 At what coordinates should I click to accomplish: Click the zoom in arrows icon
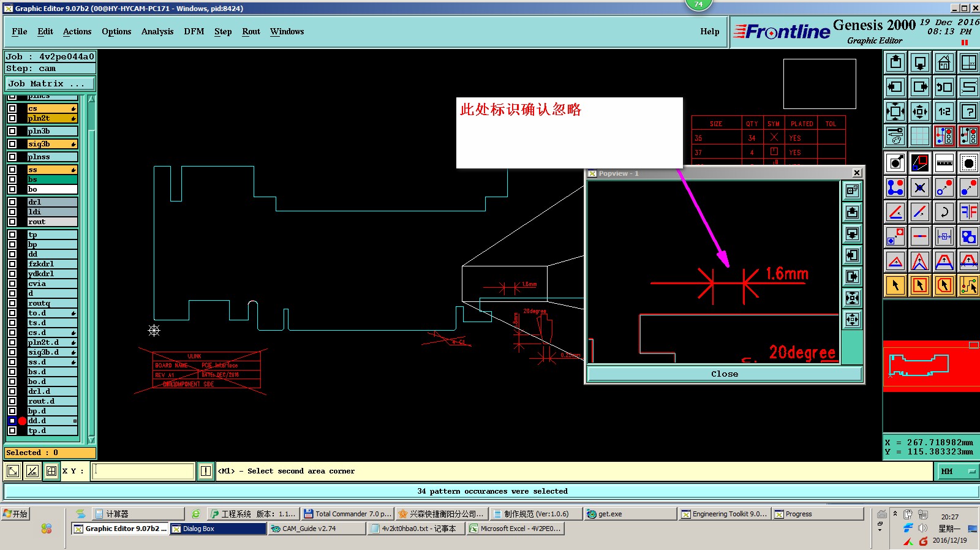click(895, 111)
